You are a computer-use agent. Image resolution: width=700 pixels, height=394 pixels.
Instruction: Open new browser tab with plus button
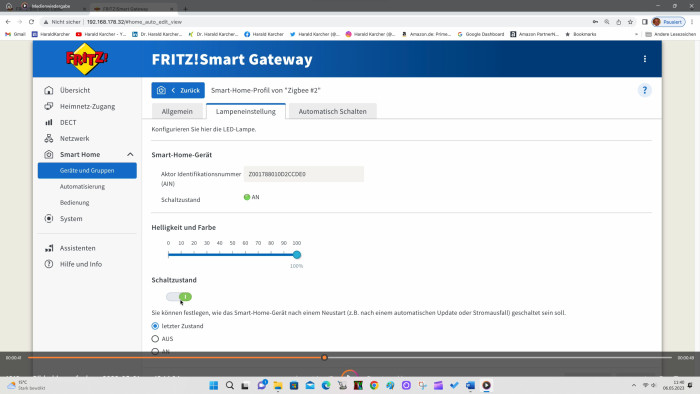(x=185, y=8)
